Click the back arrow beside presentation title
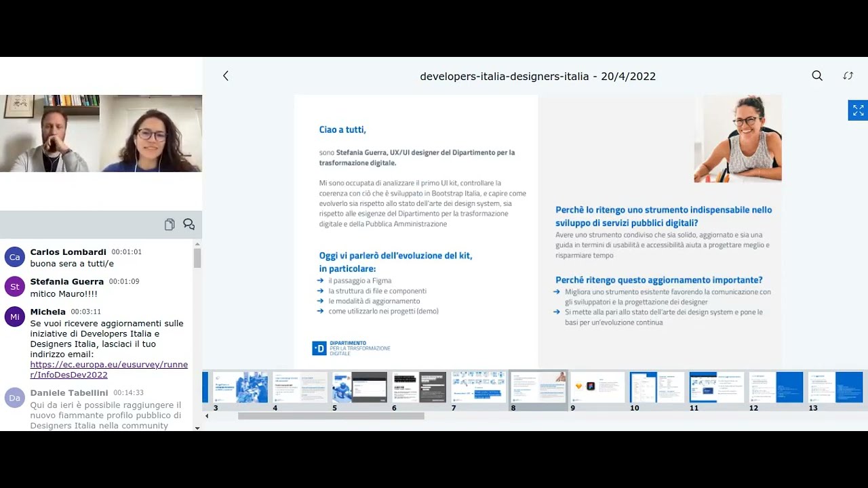The image size is (868, 488). pyautogui.click(x=226, y=76)
